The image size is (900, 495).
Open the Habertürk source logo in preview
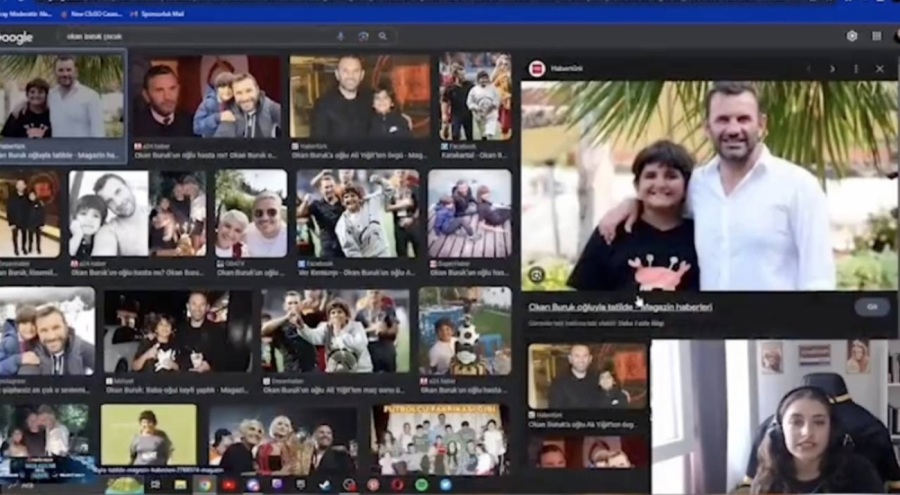tap(536, 68)
